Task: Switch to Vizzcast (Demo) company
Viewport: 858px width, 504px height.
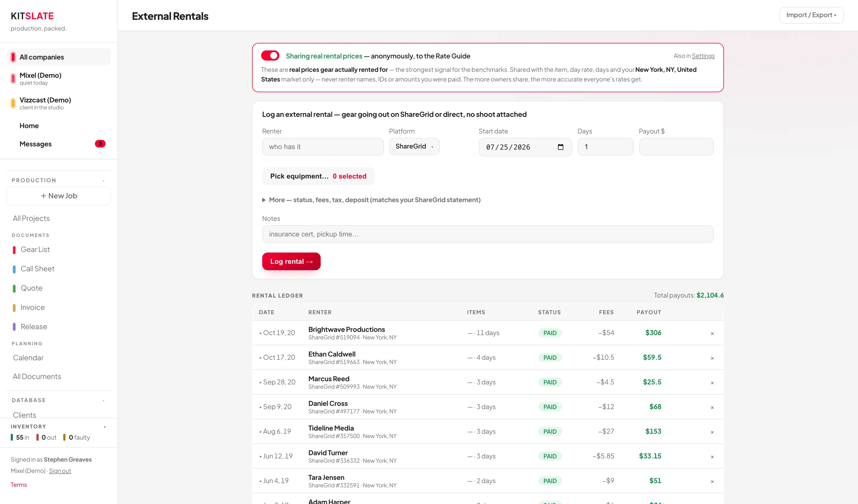Action: (58, 103)
